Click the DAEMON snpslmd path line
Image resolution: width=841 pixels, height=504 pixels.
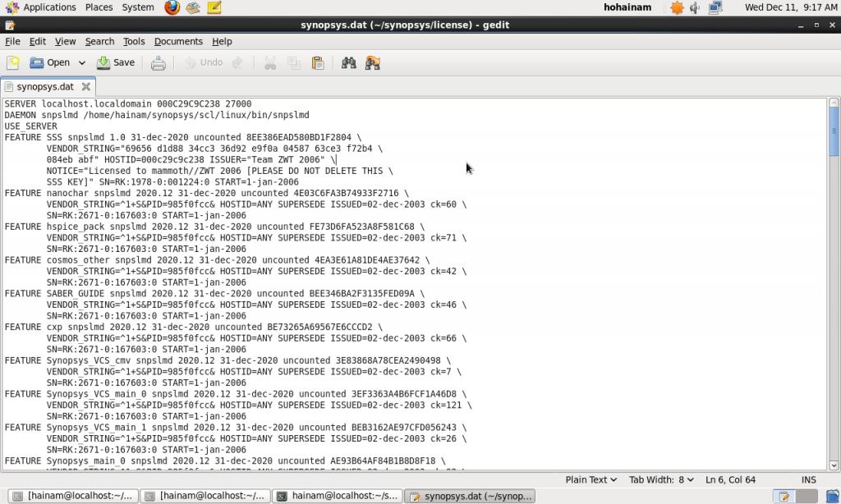pos(157,115)
